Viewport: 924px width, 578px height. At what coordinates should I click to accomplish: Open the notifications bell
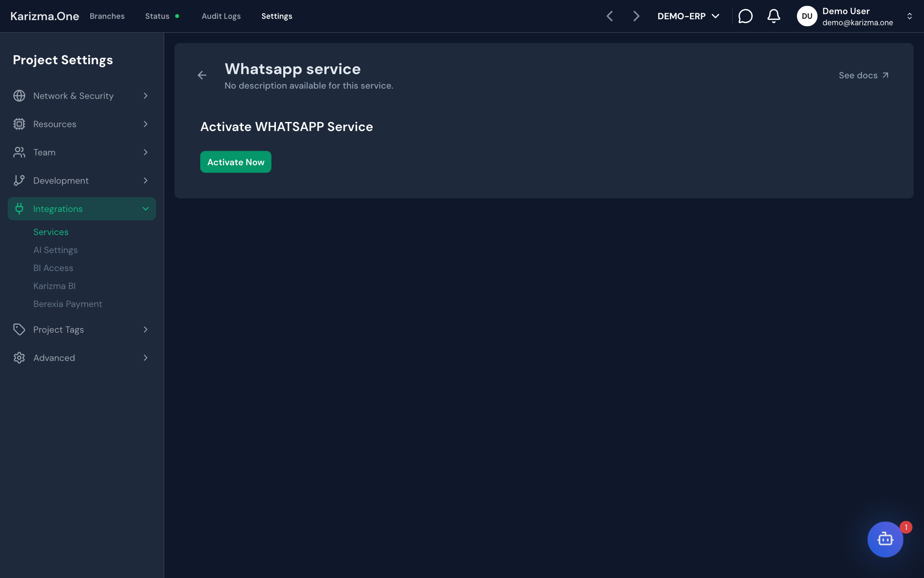[773, 16]
